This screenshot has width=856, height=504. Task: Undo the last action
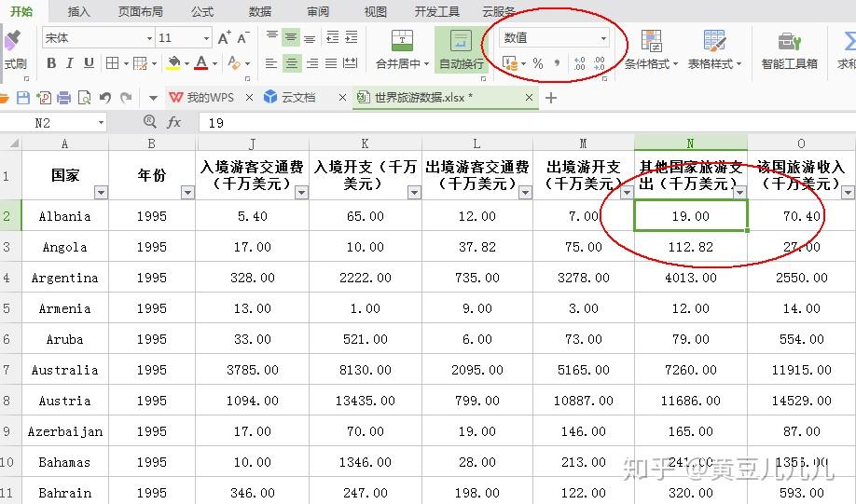[x=105, y=98]
